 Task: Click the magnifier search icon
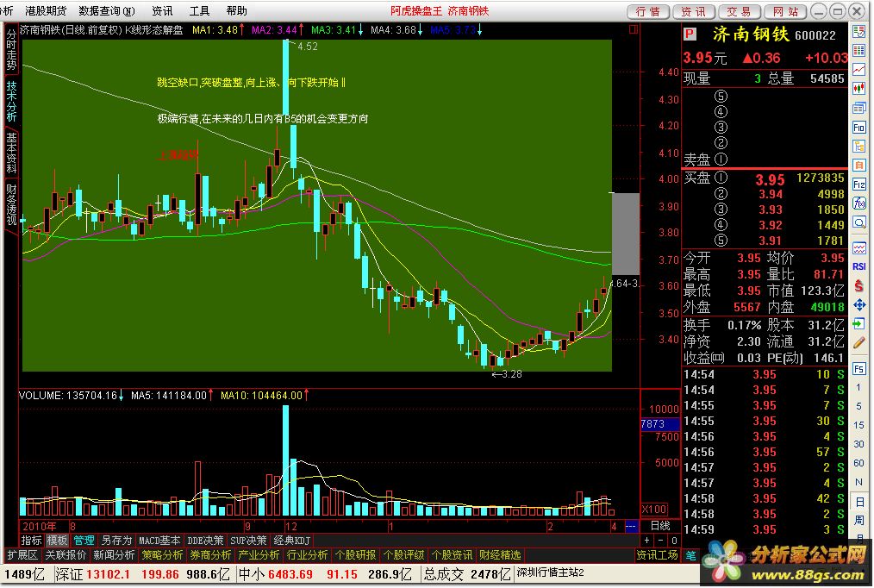pos(859,222)
